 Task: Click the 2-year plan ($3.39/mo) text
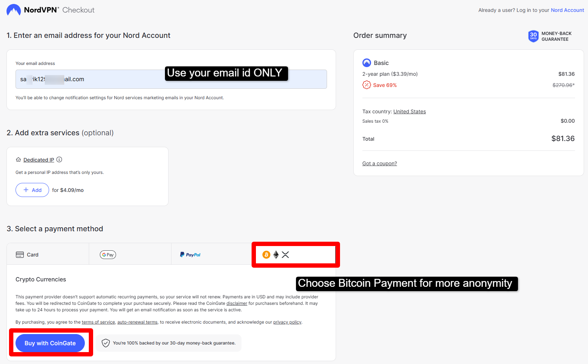pyautogui.click(x=390, y=74)
